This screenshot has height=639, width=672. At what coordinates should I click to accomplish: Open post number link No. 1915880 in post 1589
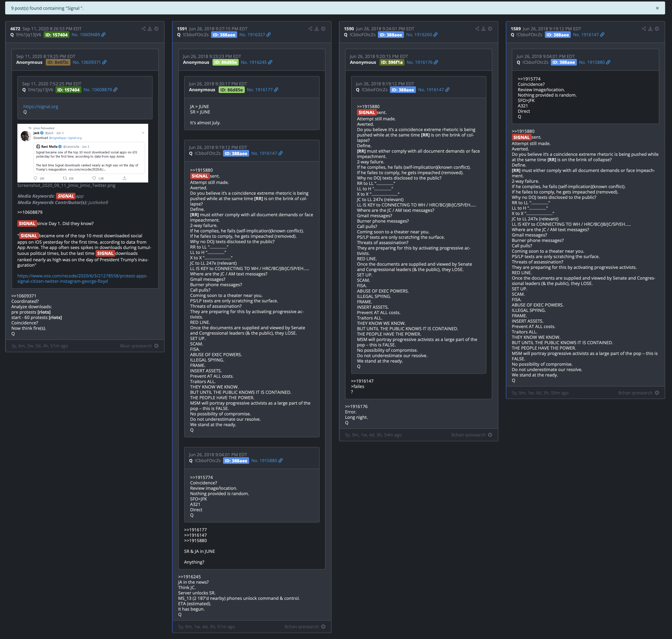click(x=592, y=62)
